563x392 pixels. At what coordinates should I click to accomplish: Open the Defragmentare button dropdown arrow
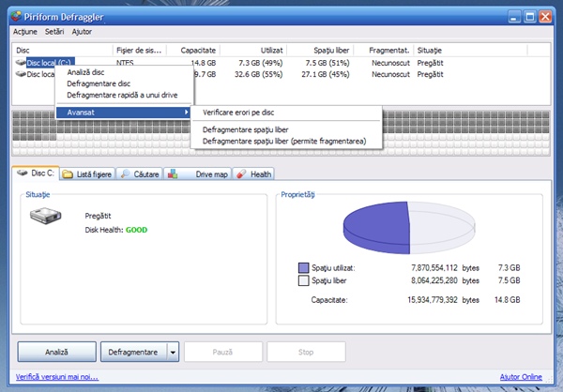click(173, 352)
